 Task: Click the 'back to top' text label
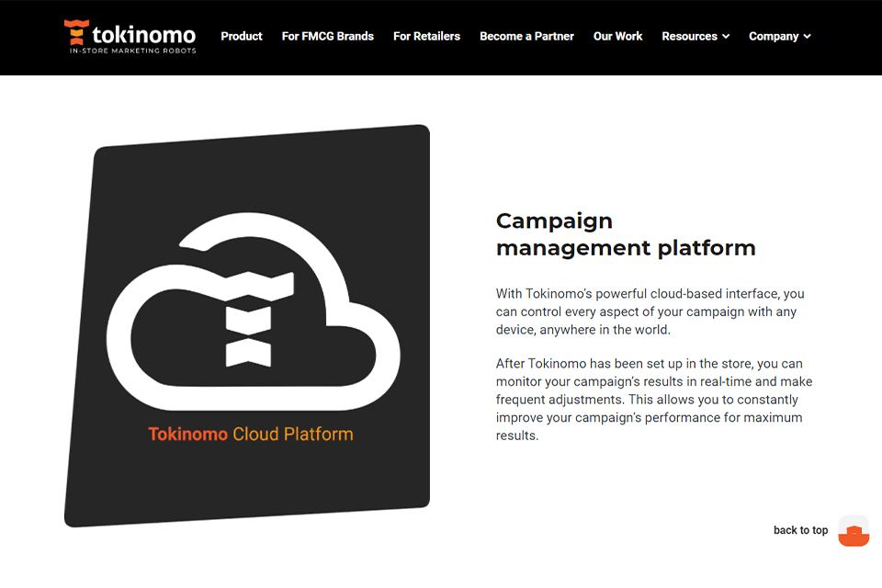800,530
